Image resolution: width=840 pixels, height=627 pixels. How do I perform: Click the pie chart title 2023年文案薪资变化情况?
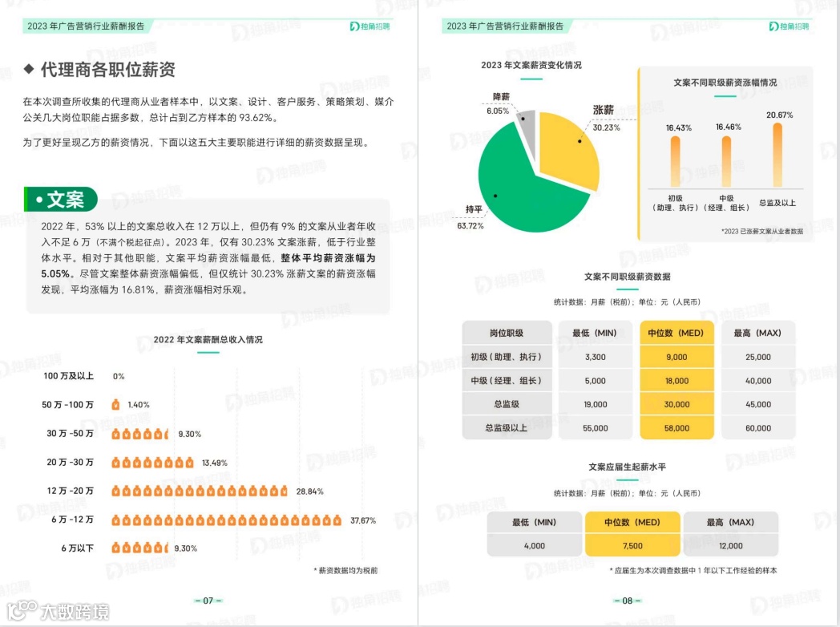click(531, 66)
